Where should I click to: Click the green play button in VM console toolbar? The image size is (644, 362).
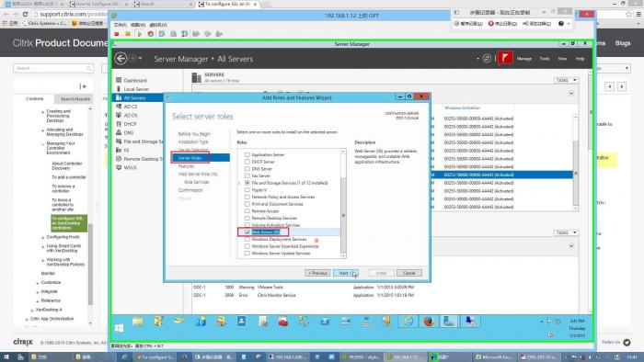[139, 34]
